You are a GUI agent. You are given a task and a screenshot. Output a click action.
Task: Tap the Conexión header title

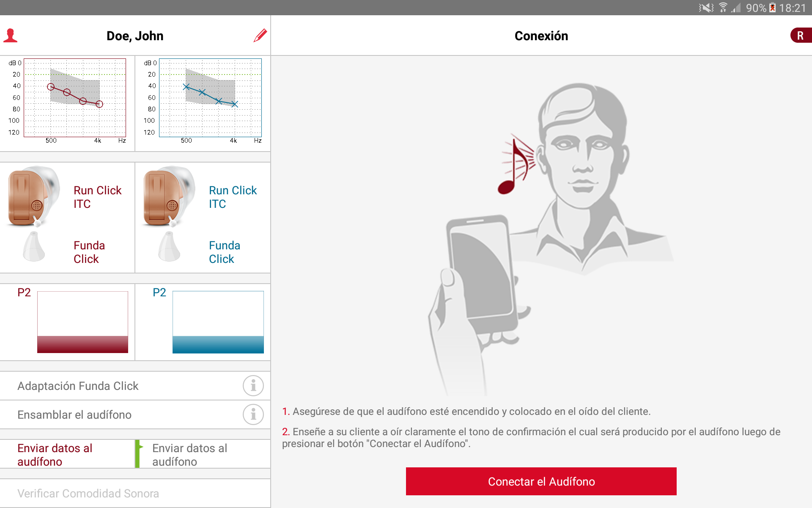click(x=541, y=36)
